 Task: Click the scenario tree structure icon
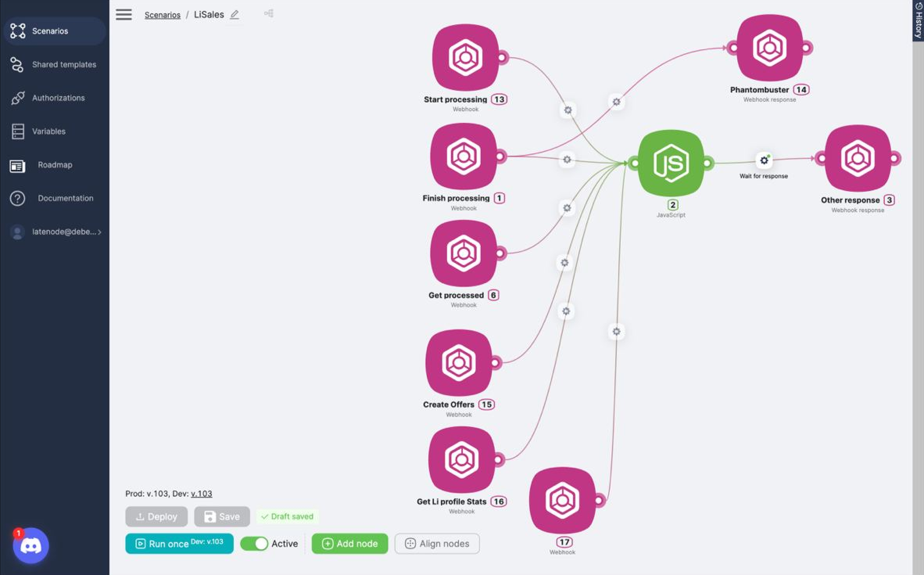pos(269,14)
